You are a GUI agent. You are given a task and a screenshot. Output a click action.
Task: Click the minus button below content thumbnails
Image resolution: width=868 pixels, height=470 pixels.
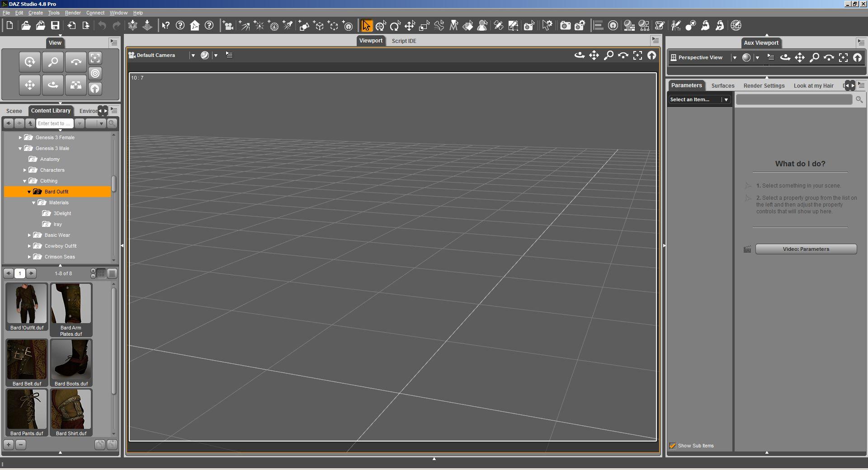[x=21, y=445]
